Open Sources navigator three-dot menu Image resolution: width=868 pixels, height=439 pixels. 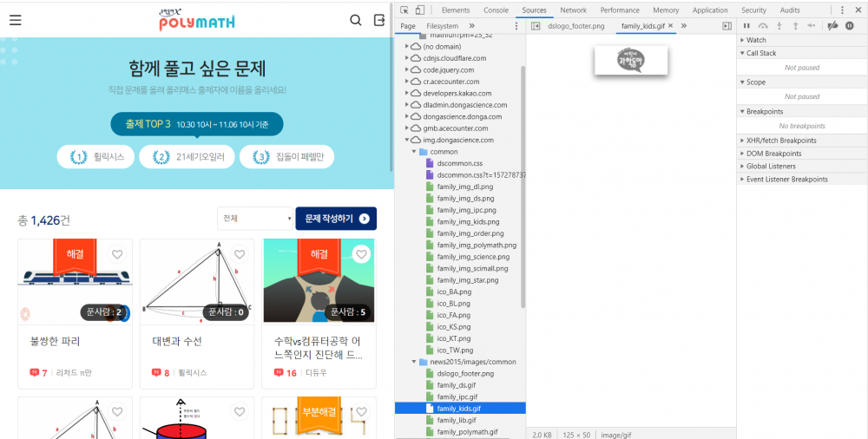516,26
